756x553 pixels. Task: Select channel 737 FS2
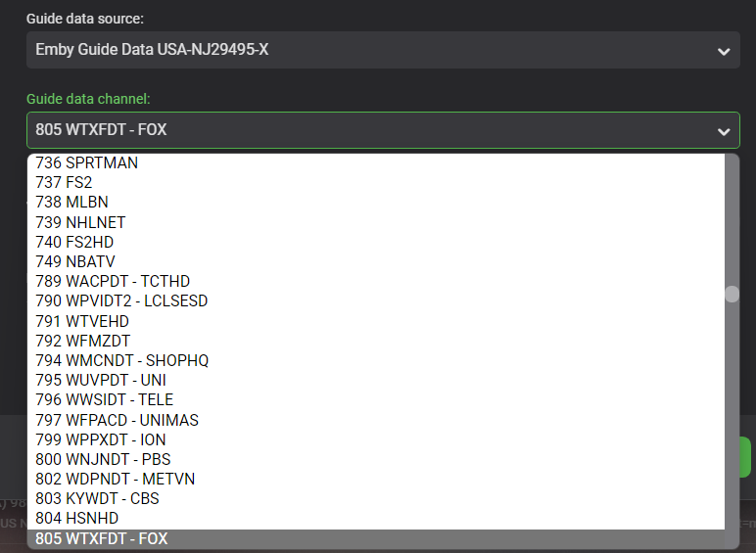[376, 183]
